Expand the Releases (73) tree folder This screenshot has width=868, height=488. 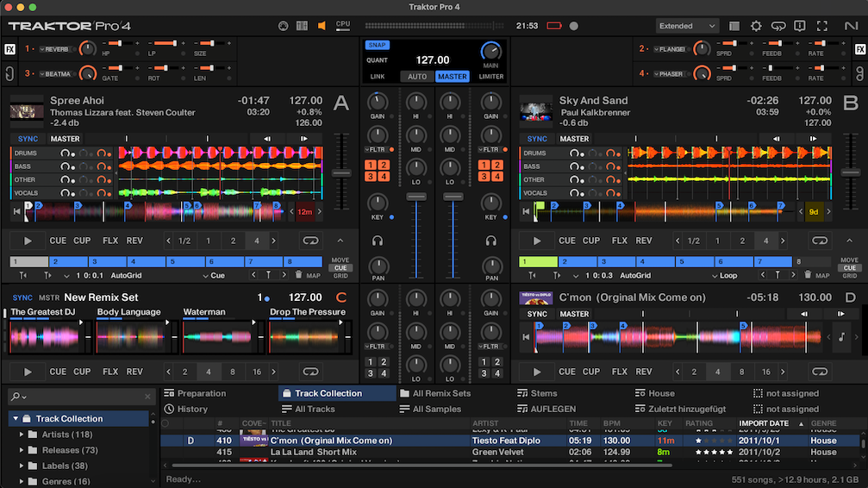22,450
